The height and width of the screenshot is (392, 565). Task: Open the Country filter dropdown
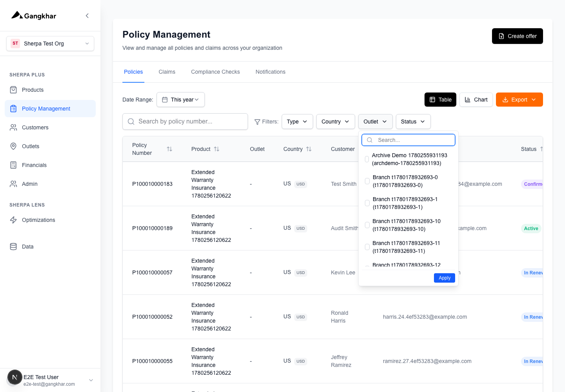pos(335,122)
